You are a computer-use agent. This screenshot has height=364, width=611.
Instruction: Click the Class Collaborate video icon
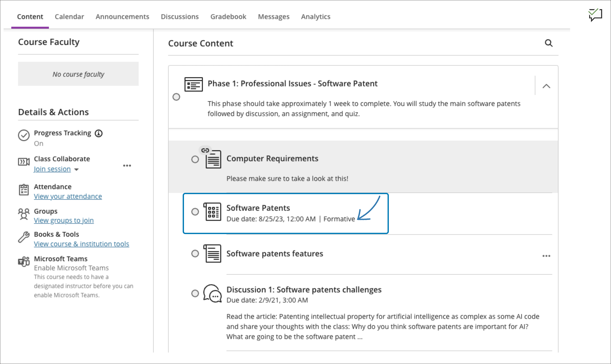(x=24, y=162)
